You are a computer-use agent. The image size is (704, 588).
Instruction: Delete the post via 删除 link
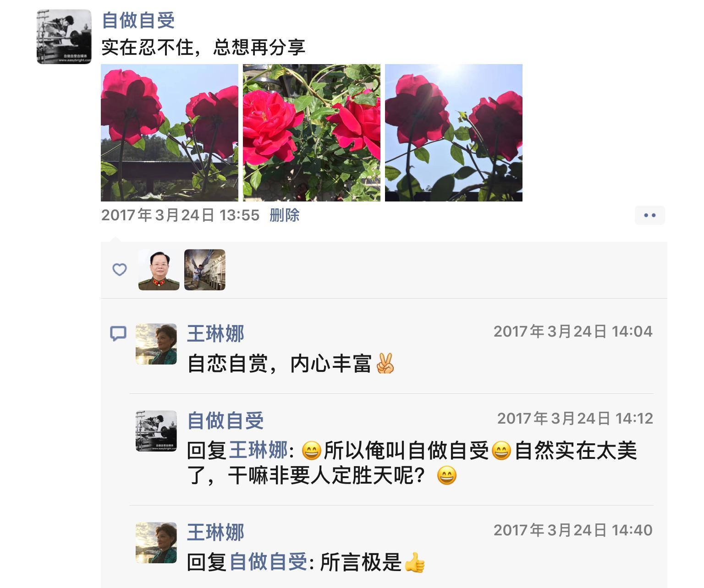(x=284, y=215)
